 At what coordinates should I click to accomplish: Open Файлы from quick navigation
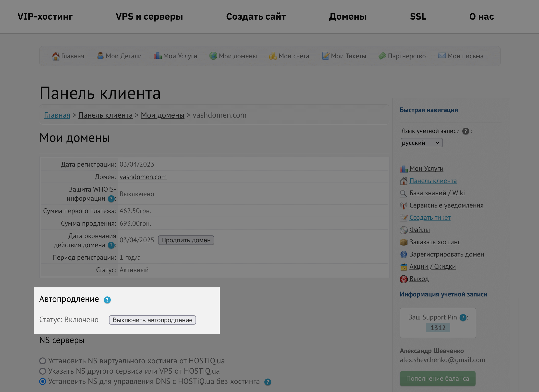(x=420, y=229)
